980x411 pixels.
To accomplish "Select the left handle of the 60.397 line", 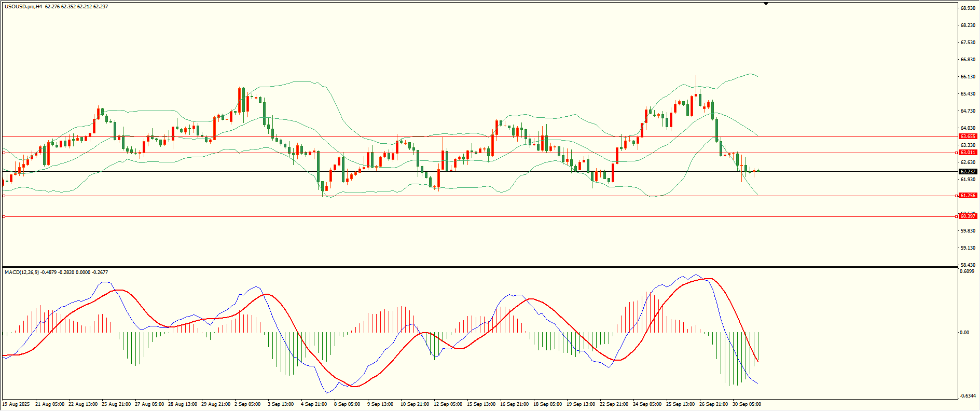I will coord(4,216).
